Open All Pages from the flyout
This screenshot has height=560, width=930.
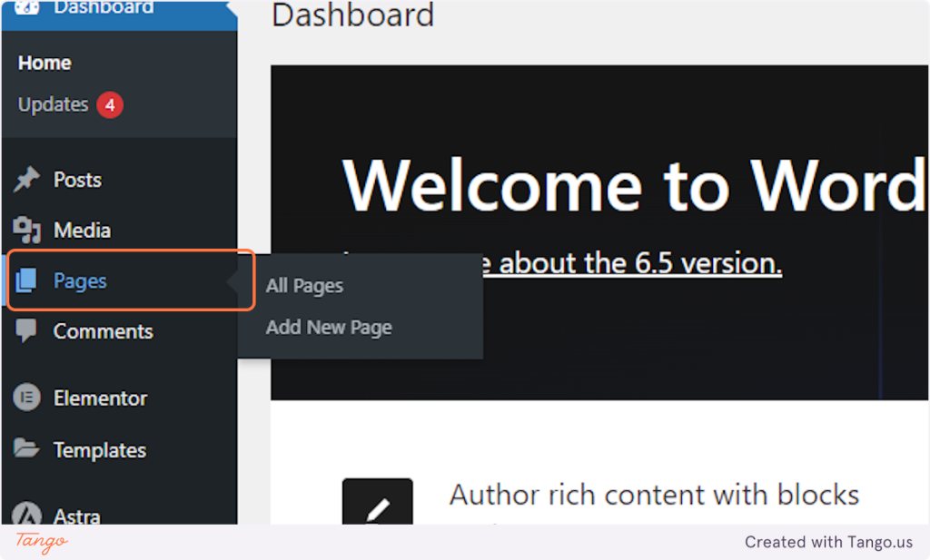click(304, 286)
